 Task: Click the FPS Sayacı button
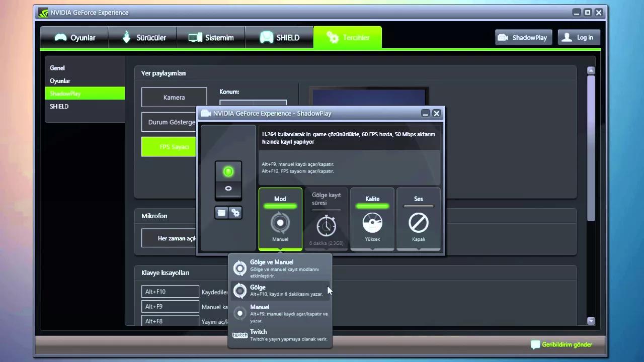(170, 147)
